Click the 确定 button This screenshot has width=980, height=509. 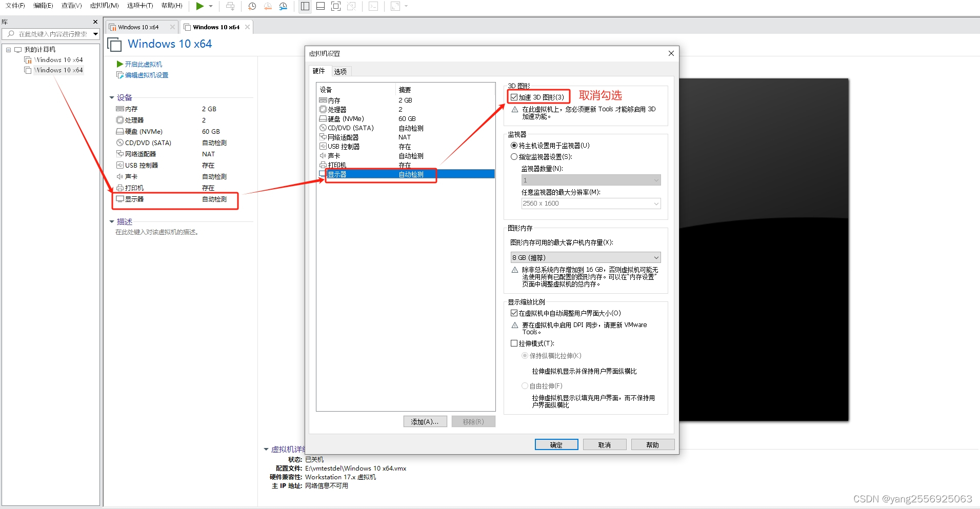coord(556,444)
